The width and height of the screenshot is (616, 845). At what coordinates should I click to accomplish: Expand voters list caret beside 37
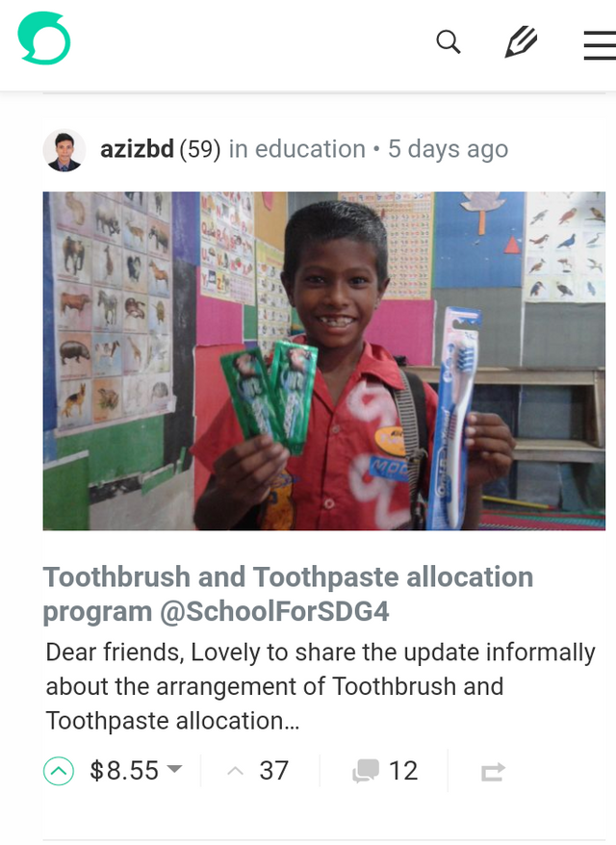[235, 771]
